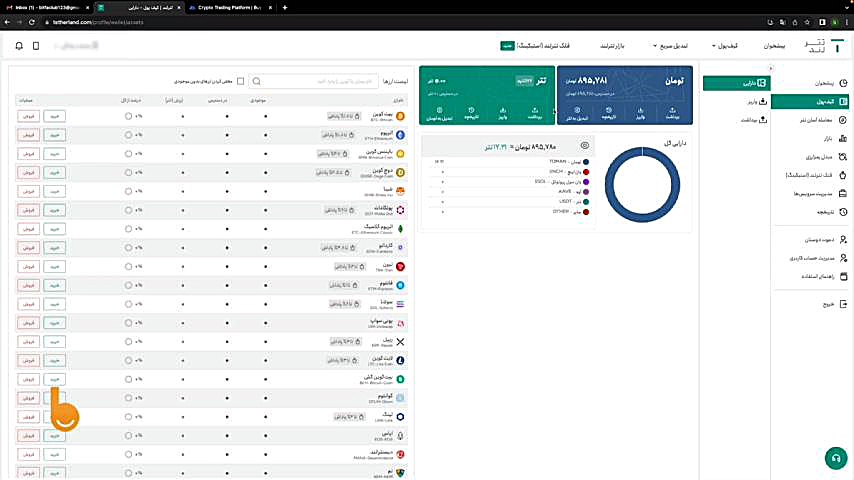Viewport: 854px width, 480px height.
Task: Click the Tetherland logo in the header
Action: 824,46
